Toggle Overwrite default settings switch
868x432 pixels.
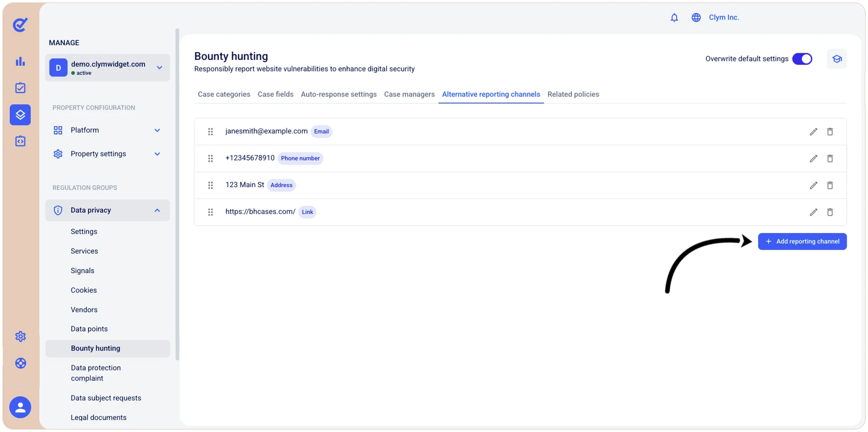(802, 59)
